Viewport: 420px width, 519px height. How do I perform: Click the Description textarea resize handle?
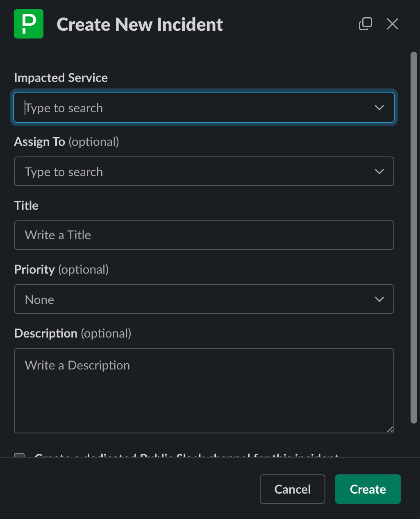(x=390, y=429)
